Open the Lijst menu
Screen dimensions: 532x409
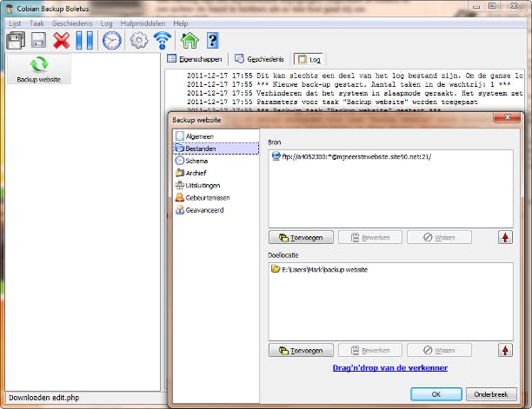coord(15,23)
